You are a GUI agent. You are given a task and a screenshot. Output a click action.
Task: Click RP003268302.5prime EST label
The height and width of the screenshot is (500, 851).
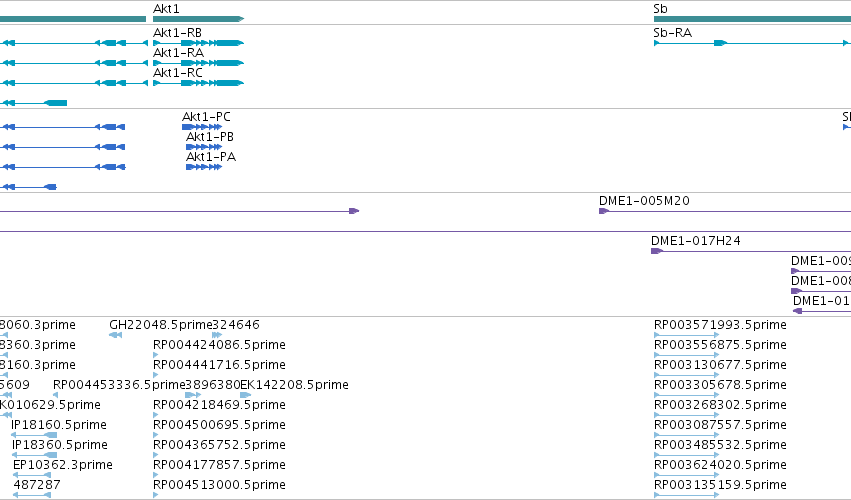pyautogui.click(x=720, y=405)
